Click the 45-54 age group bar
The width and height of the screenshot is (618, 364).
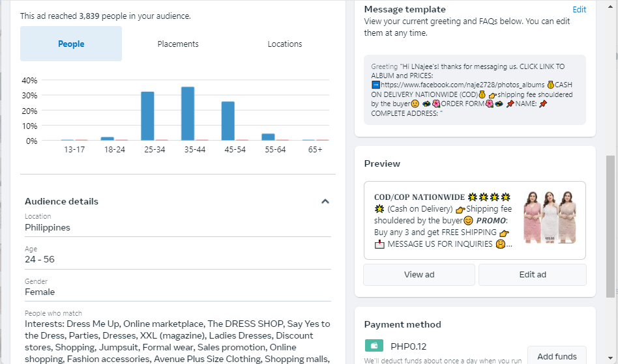[228, 121]
